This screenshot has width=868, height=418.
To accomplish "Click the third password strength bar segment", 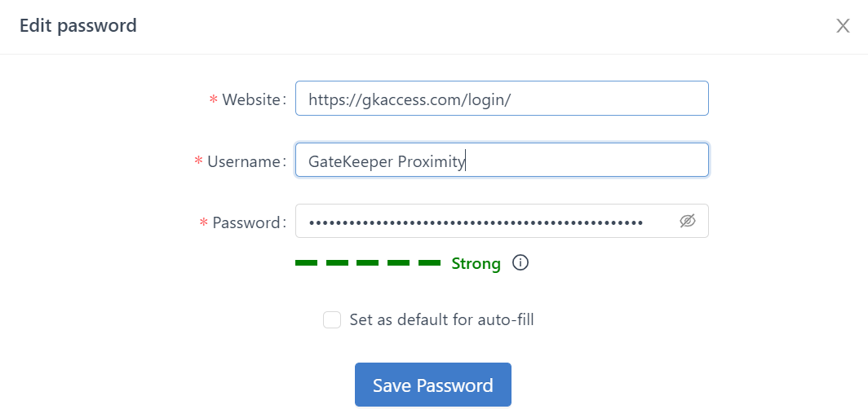I will [368, 263].
